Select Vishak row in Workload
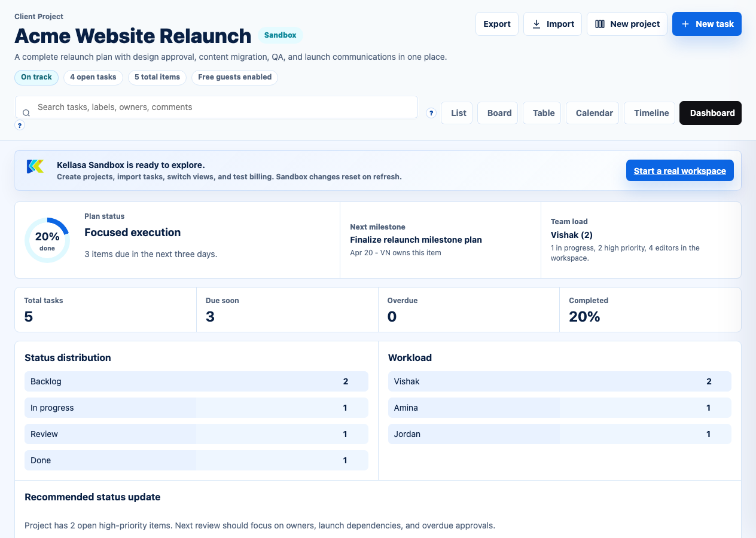This screenshot has width=756, height=538. coord(559,381)
